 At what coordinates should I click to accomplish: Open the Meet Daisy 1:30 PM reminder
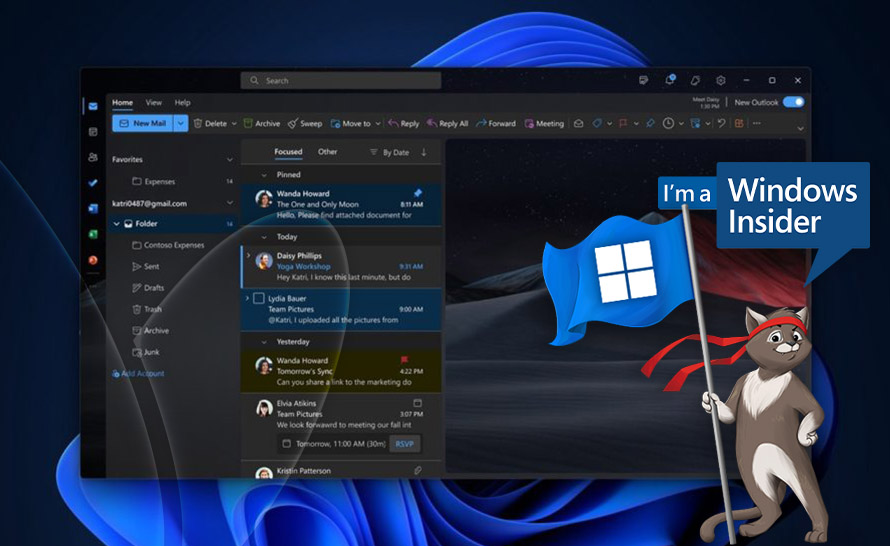[706, 103]
